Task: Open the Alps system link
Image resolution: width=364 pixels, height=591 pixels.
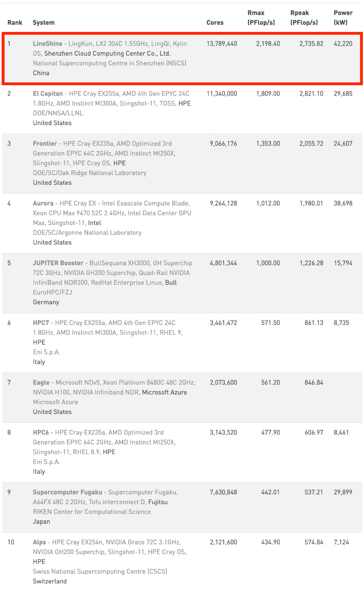Action: click(x=39, y=542)
